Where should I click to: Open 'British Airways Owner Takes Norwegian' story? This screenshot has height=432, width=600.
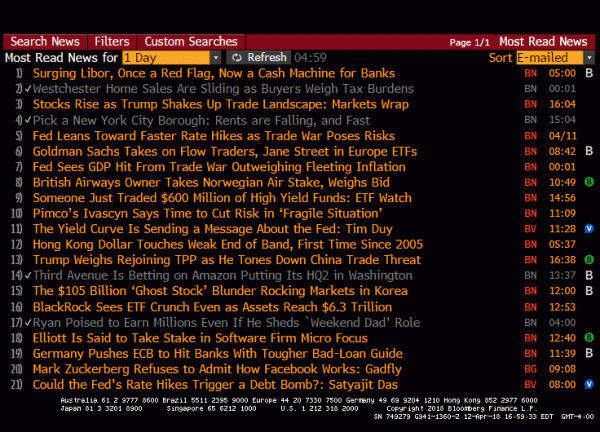coord(211,183)
